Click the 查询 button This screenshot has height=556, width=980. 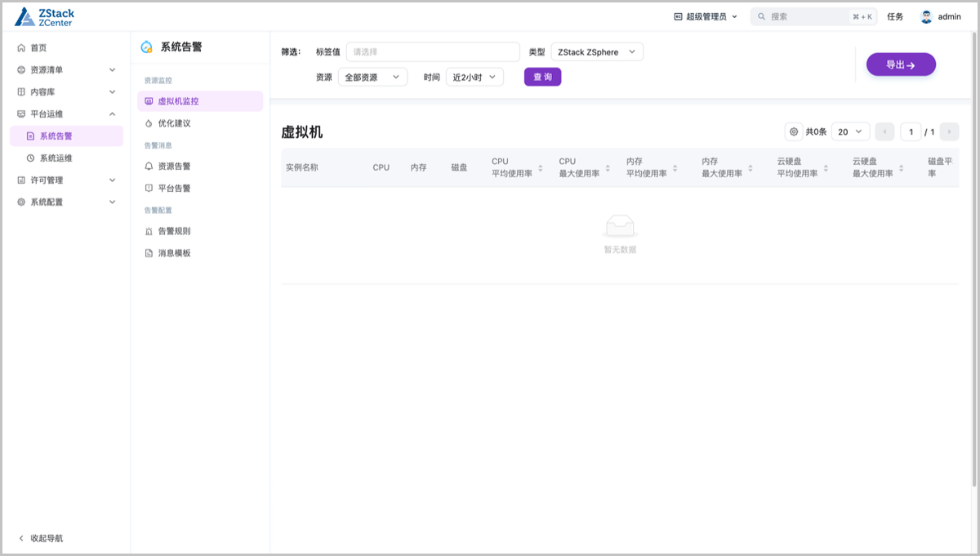(542, 77)
